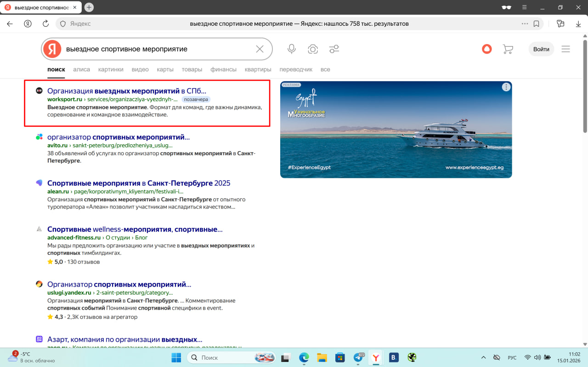Reload the page
The image size is (588, 367).
tap(45, 24)
